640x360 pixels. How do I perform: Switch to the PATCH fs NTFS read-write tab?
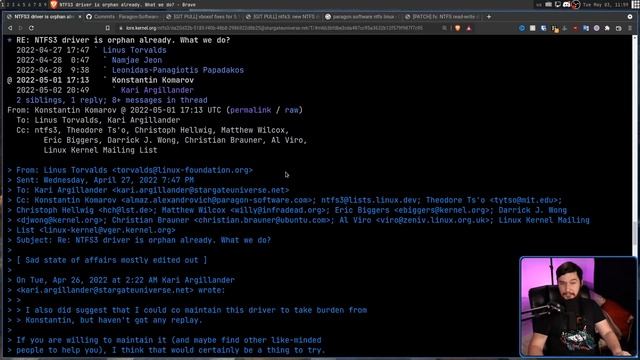442,17
